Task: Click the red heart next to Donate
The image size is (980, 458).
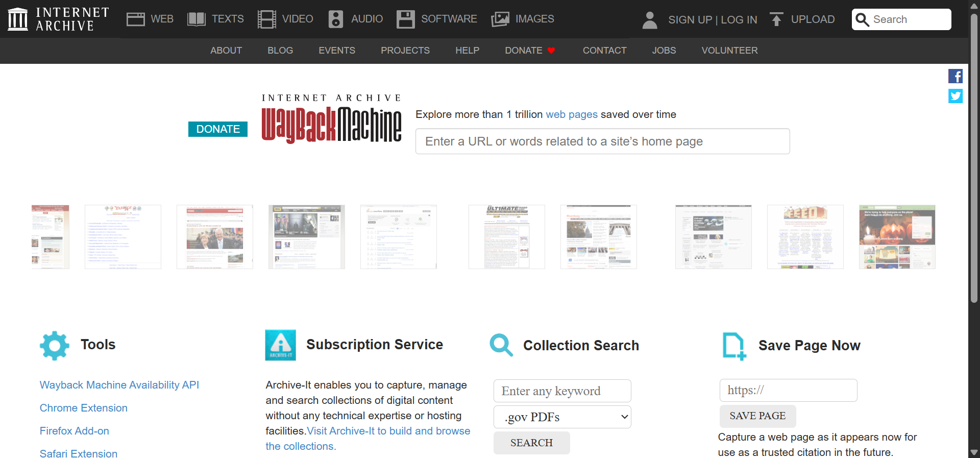Action: coord(551,51)
